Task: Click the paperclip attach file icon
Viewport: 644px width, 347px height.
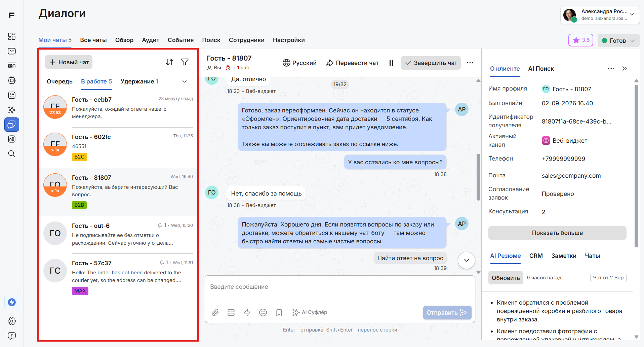Action: [215, 313]
